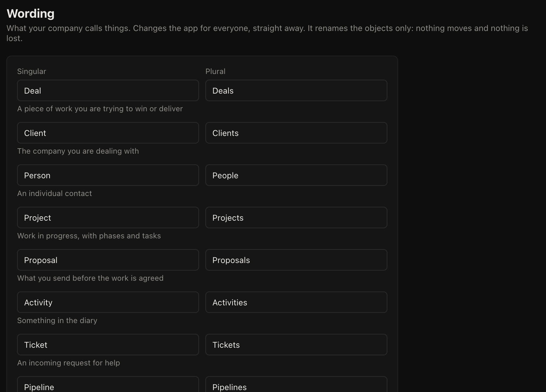Select the Proposals plural input
This screenshot has height=392, width=546.
(x=296, y=260)
